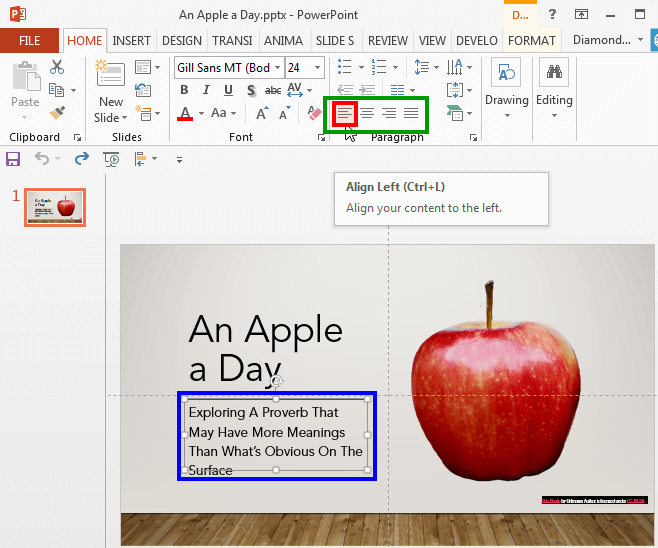The height and width of the screenshot is (548, 658).
Task: Click the red Font Color swatch
Action: click(x=184, y=114)
